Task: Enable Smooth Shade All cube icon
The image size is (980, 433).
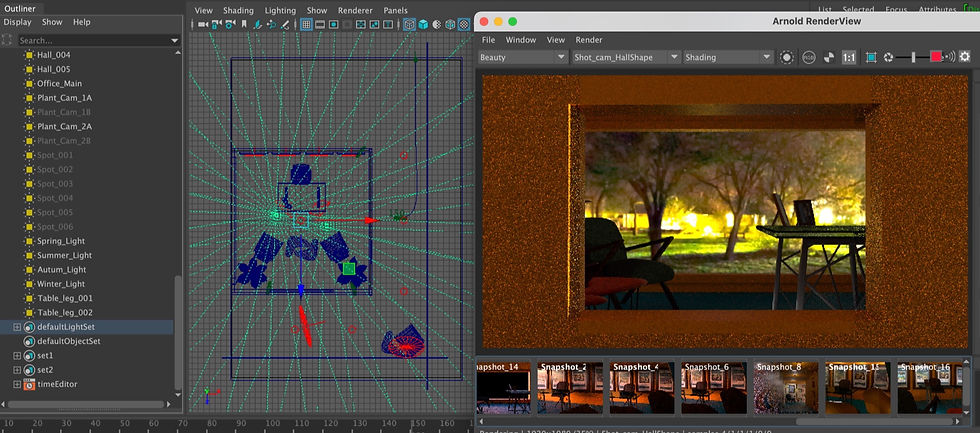Action: [423, 24]
